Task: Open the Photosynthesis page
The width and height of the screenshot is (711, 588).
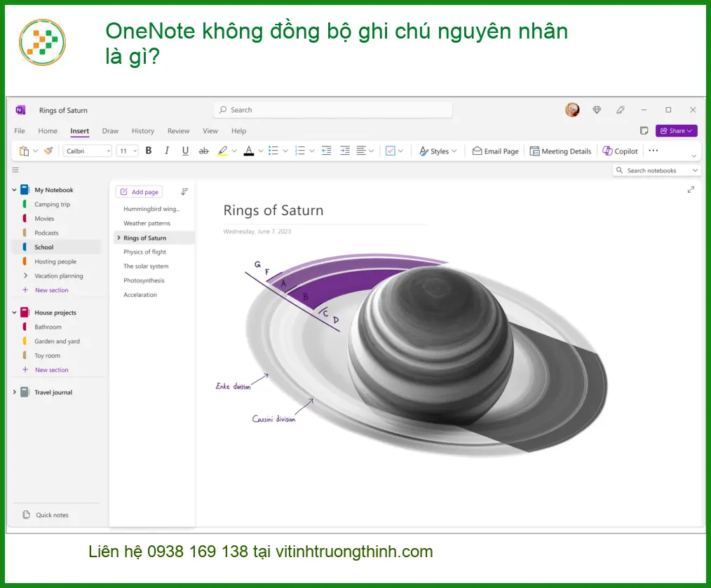Action: (144, 280)
